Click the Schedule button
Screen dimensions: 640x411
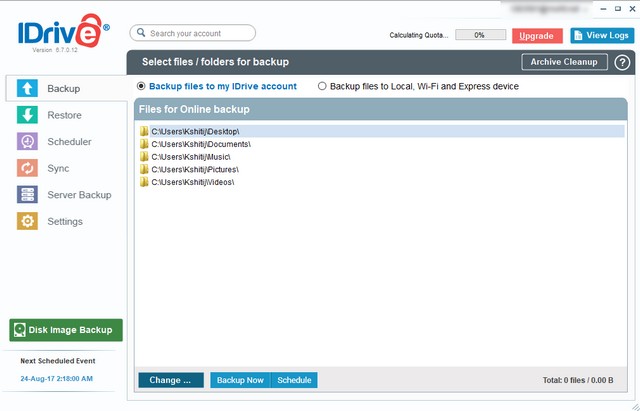pos(294,380)
